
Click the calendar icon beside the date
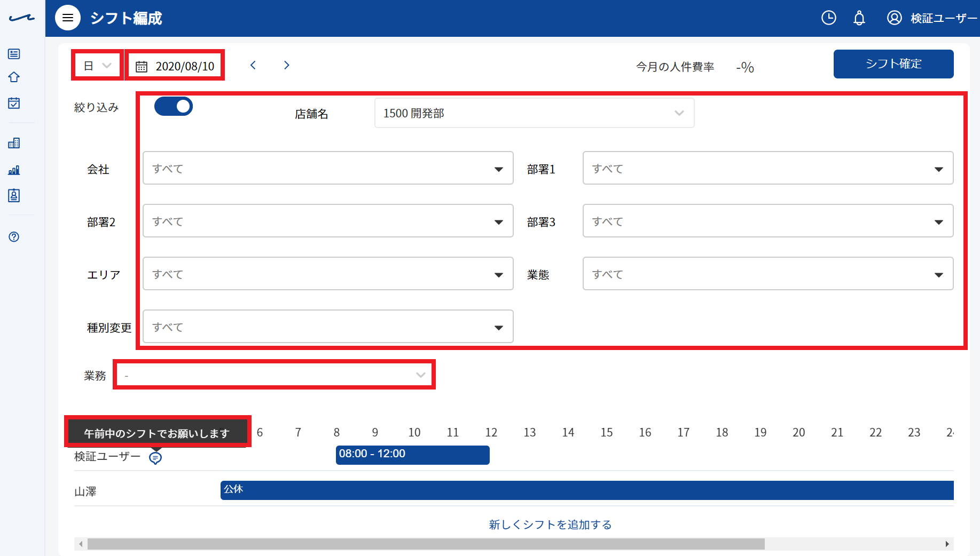coord(142,66)
